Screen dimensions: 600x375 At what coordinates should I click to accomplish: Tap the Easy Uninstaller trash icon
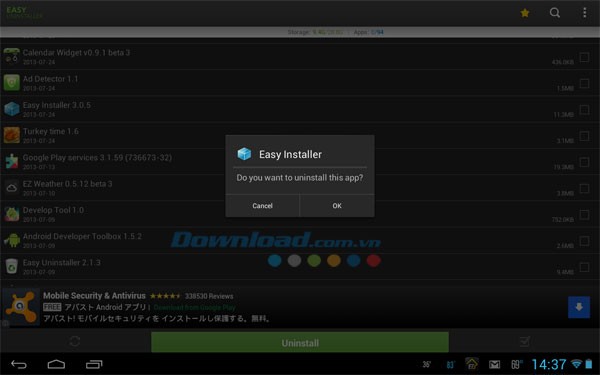point(12,267)
